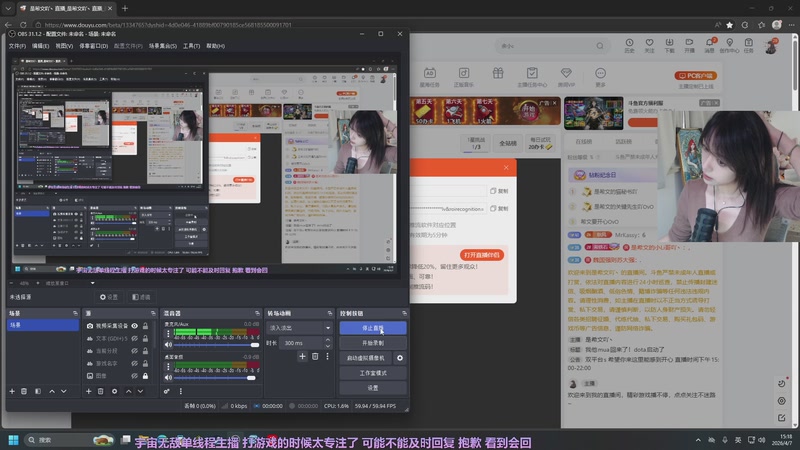The width and height of the screenshot is (800, 450).
Task: Open the 桌面音频 channel options menu
Action: [x=168, y=366]
